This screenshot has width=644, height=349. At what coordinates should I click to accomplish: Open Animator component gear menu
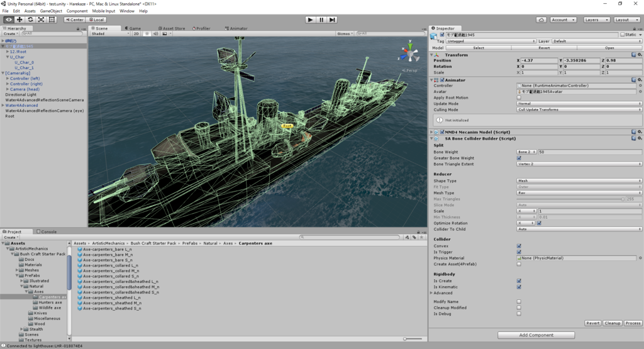click(640, 80)
